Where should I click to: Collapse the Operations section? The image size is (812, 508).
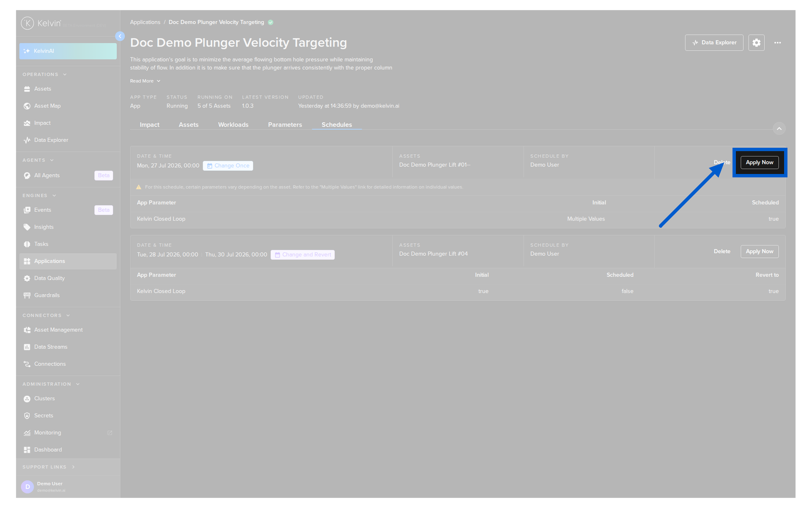[65, 75]
